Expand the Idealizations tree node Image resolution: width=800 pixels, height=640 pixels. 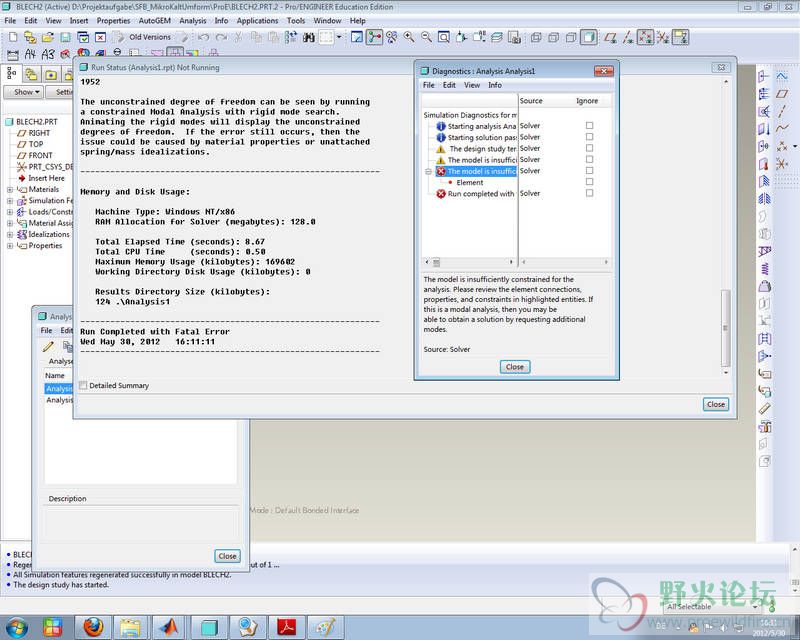[x=10, y=234]
